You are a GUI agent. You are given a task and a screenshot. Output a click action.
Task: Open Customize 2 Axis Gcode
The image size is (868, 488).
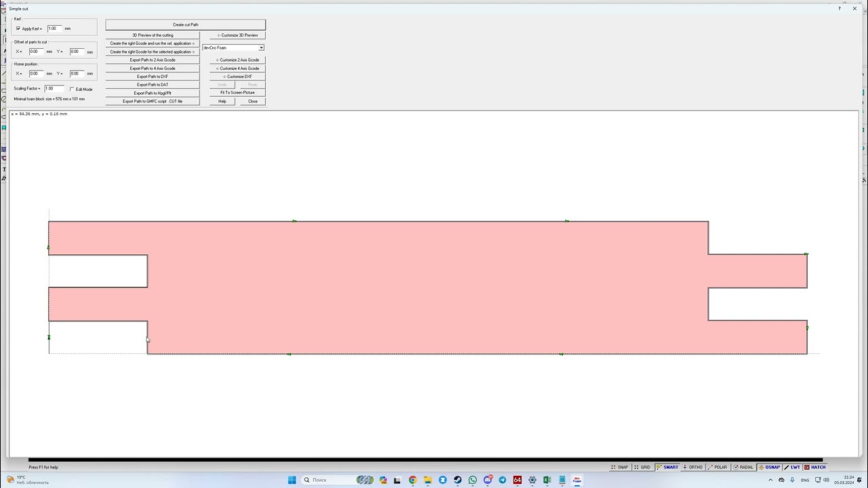tap(237, 60)
